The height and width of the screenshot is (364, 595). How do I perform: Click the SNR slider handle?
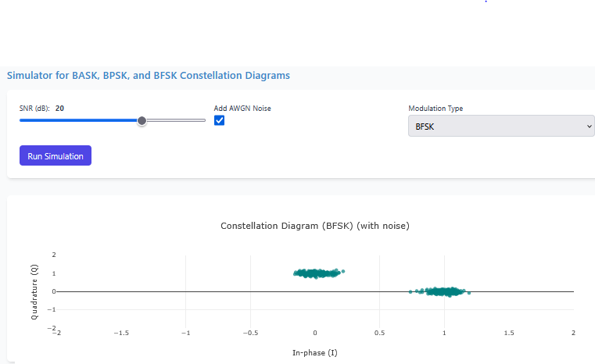142,120
